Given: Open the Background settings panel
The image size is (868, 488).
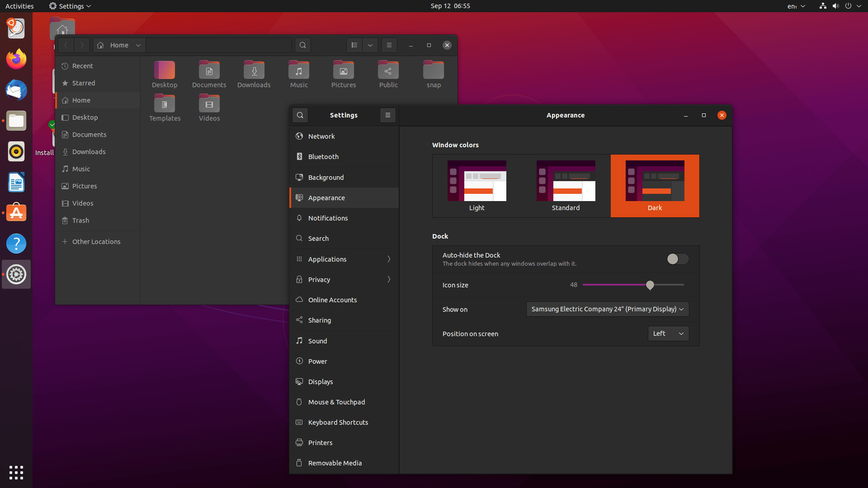Looking at the screenshot, I should (x=325, y=178).
